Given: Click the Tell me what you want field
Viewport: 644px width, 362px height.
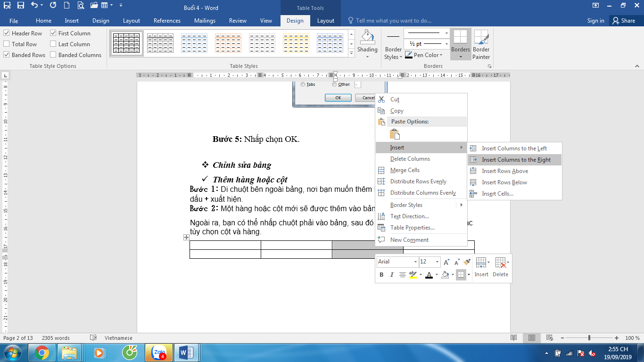Looking at the screenshot, I should pos(390,21).
